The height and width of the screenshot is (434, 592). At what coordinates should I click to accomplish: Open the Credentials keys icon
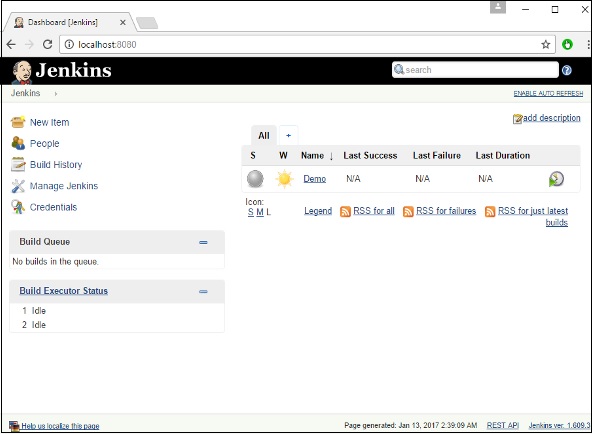(x=18, y=207)
